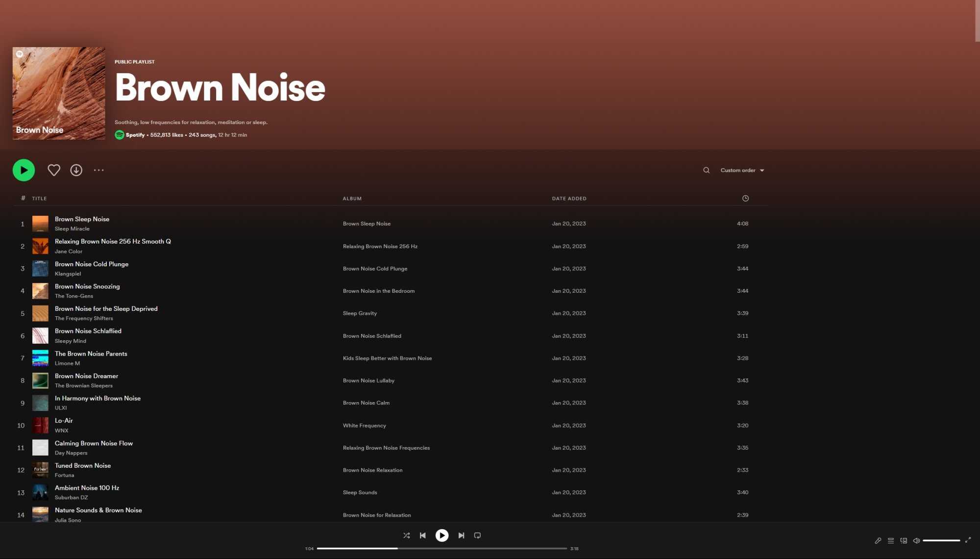The image size is (980, 559).
Task: Open artist Klangspiel
Action: coord(68,274)
